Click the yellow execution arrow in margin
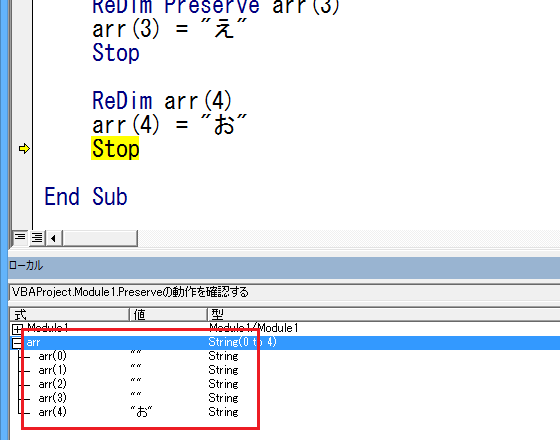This screenshot has height=440, width=560. (24, 149)
